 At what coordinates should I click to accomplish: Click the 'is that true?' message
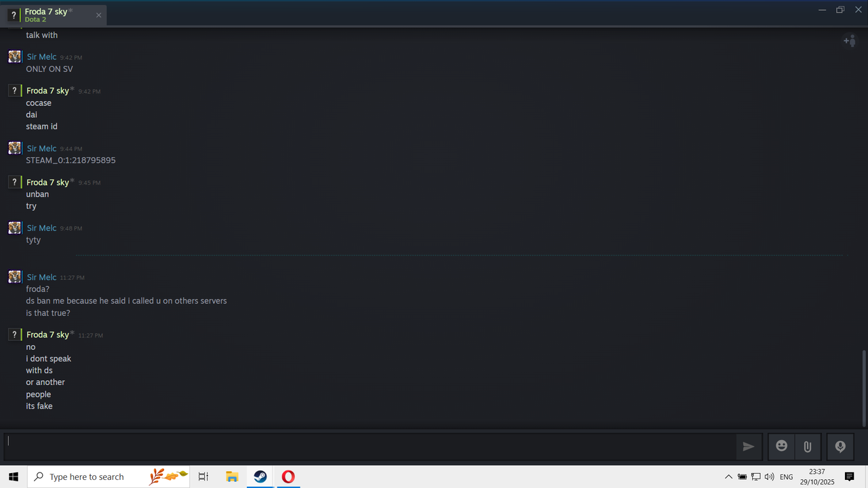pos(48,313)
